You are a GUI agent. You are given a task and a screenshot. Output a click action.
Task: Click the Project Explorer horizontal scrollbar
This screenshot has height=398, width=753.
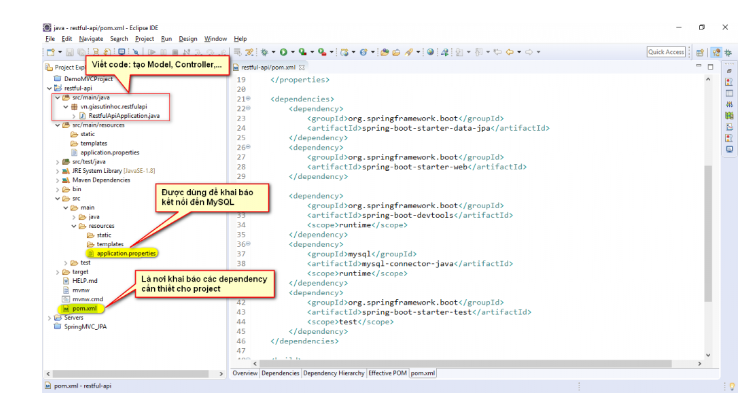coord(131,374)
